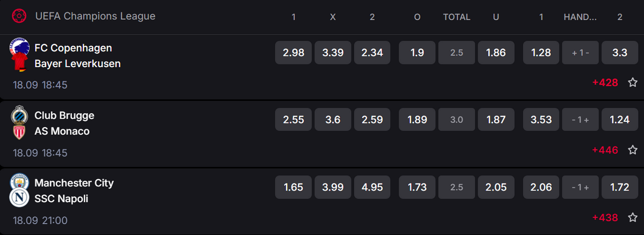This screenshot has width=644, height=235.
Task: Expand +438 more markets for Man City match
Action: pos(605,218)
